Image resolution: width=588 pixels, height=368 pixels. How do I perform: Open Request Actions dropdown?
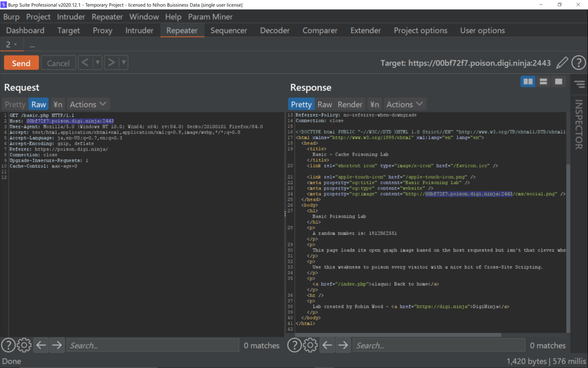point(88,104)
